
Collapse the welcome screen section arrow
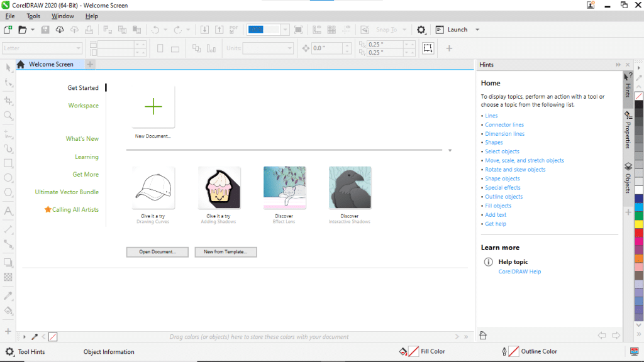click(x=450, y=151)
